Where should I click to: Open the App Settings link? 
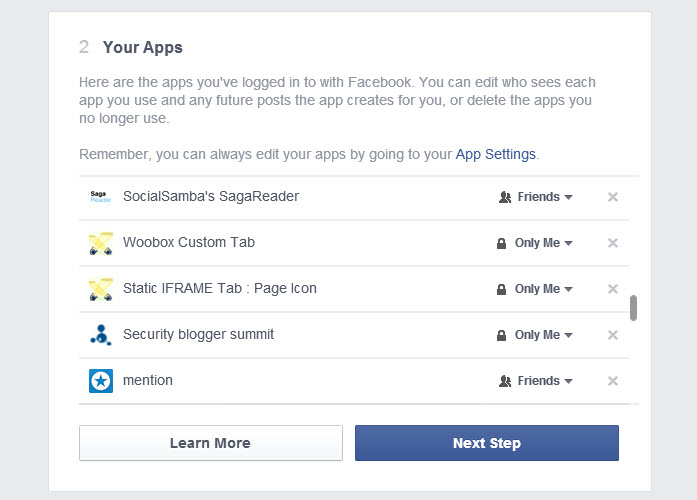pyautogui.click(x=496, y=154)
